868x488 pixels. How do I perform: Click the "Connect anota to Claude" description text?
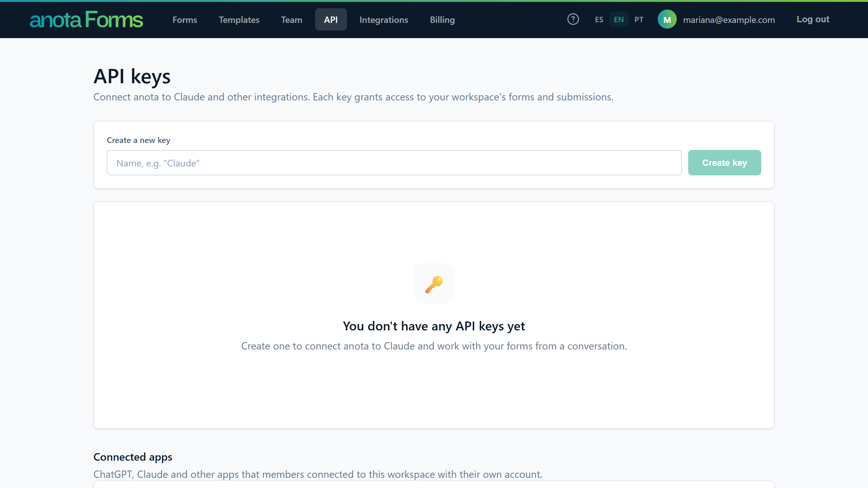[353, 97]
